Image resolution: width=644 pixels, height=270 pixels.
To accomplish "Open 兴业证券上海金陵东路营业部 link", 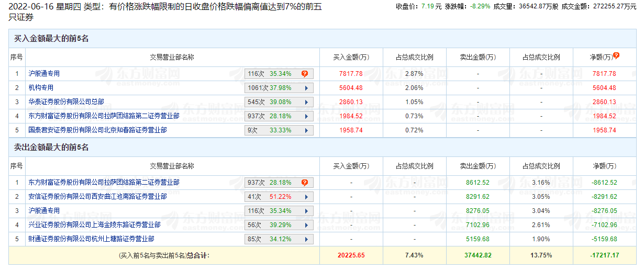I will click(94, 225).
